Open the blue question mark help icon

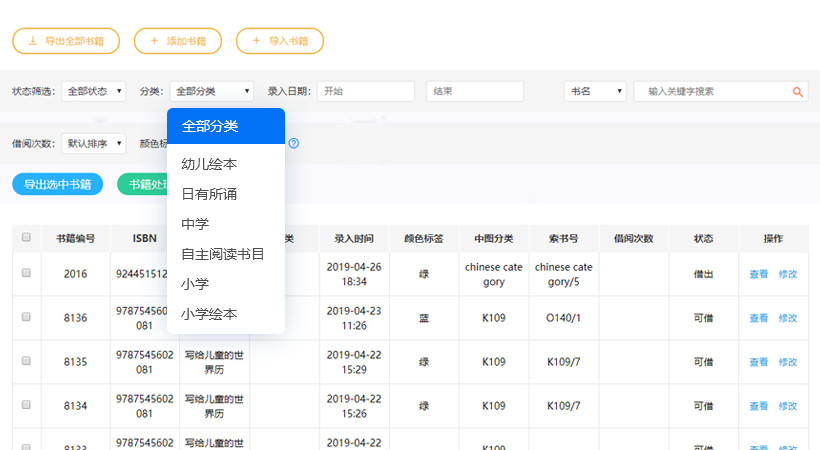pos(294,143)
